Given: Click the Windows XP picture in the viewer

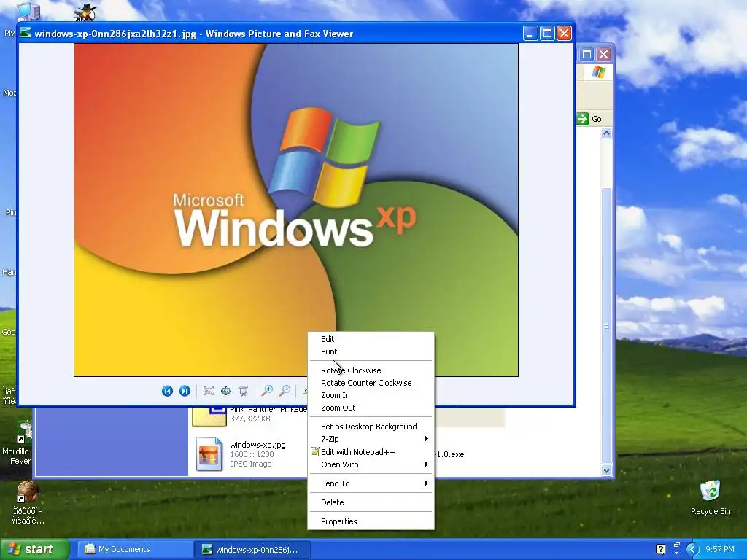Looking at the screenshot, I should point(296,210).
